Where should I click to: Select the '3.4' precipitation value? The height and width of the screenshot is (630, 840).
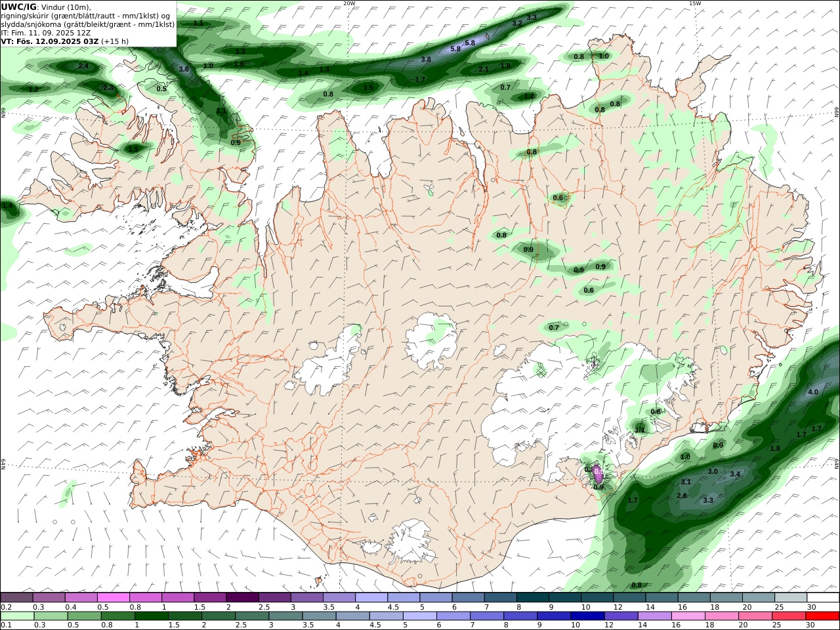[735, 474]
